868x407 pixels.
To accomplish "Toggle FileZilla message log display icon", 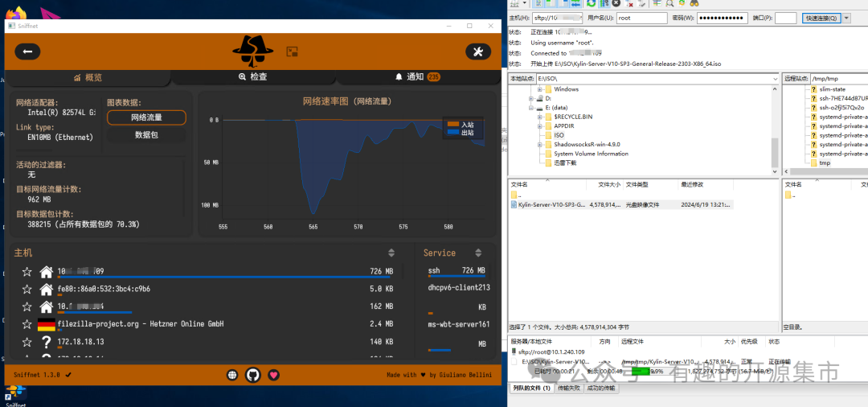I will click(x=538, y=3).
